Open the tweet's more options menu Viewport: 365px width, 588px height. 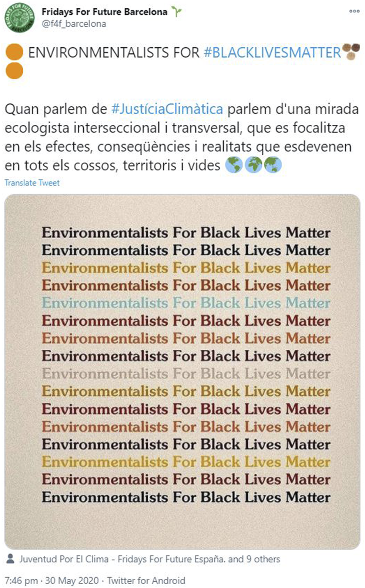pyautogui.click(x=354, y=11)
